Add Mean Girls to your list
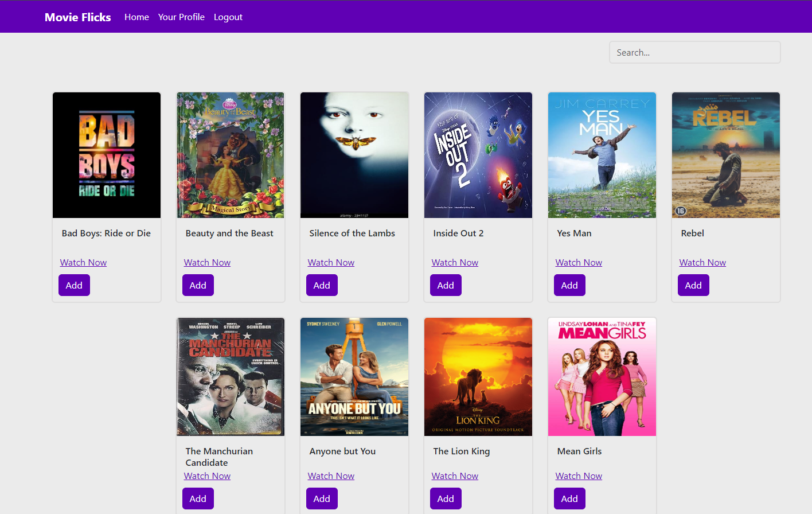 pos(569,498)
